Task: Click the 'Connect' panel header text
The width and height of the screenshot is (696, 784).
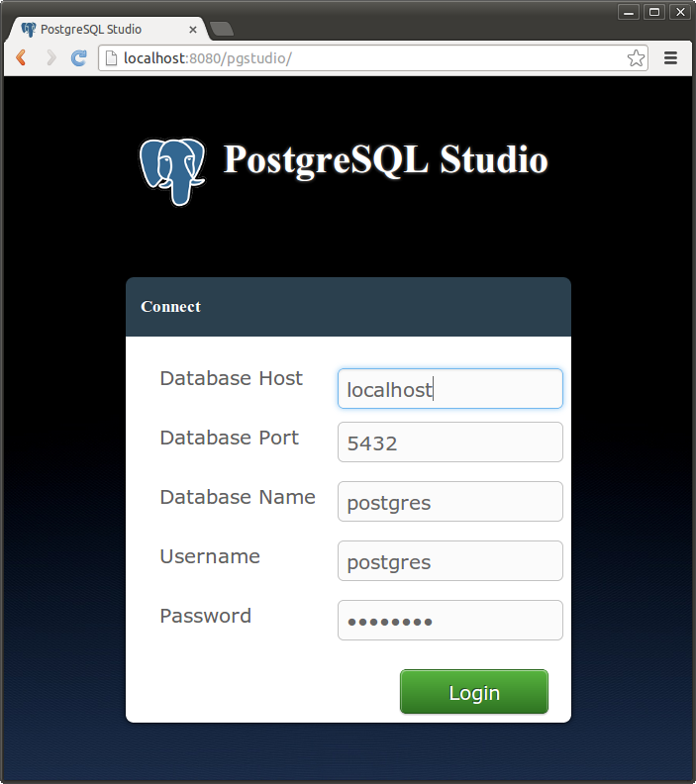Action: pos(170,307)
